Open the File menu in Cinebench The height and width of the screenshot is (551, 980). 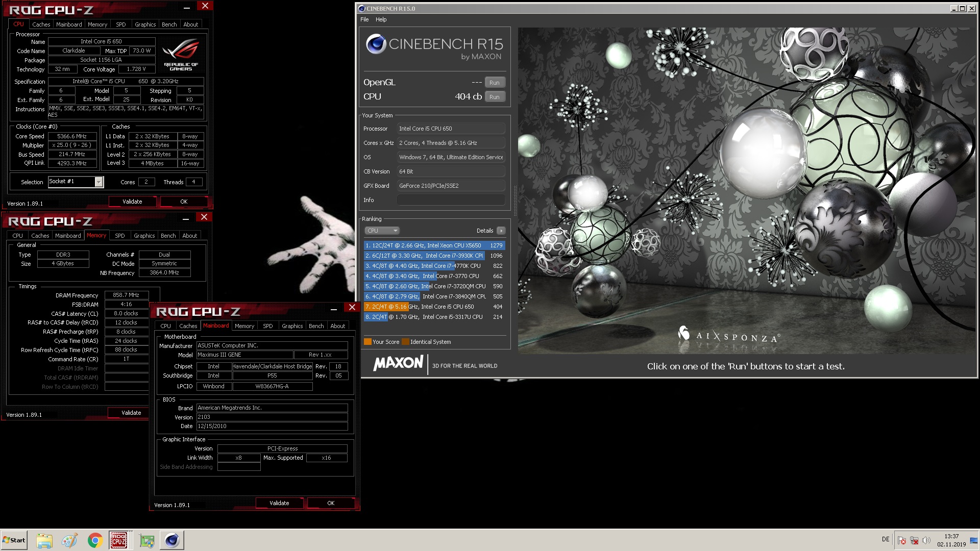pyautogui.click(x=364, y=19)
